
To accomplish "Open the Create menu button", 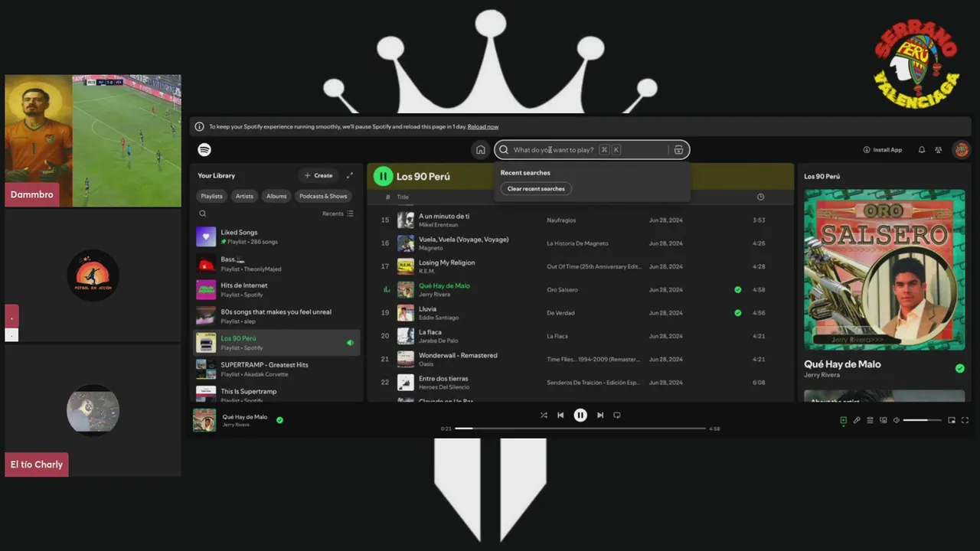I will (318, 175).
